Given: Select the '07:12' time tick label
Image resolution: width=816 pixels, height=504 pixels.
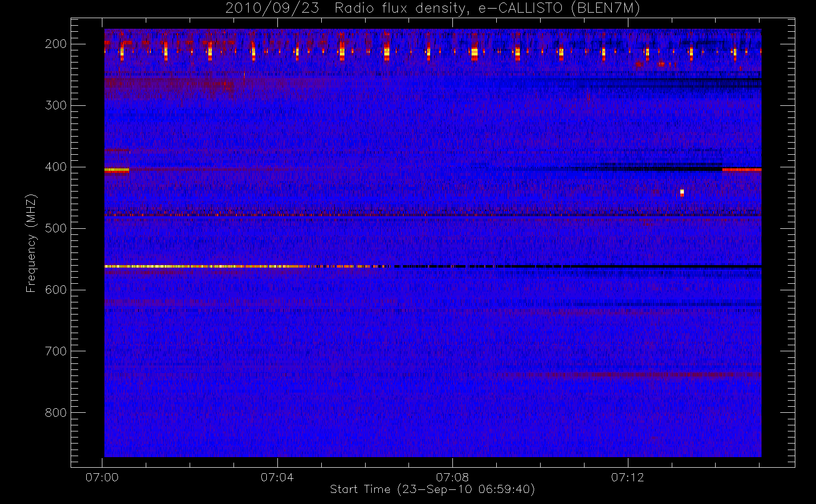Looking at the screenshot, I should 627,477.
